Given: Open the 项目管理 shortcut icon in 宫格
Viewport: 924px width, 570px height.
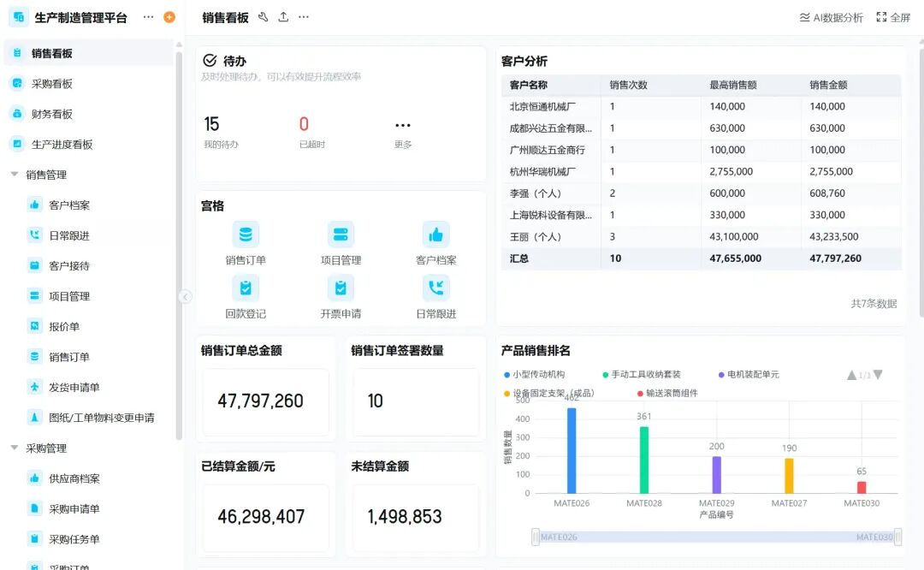Looking at the screenshot, I should pos(341,235).
